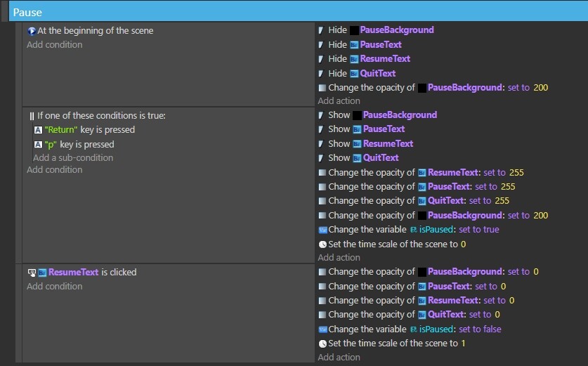
Task: Add condition under scene-start event
Action: click(x=54, y=45)
